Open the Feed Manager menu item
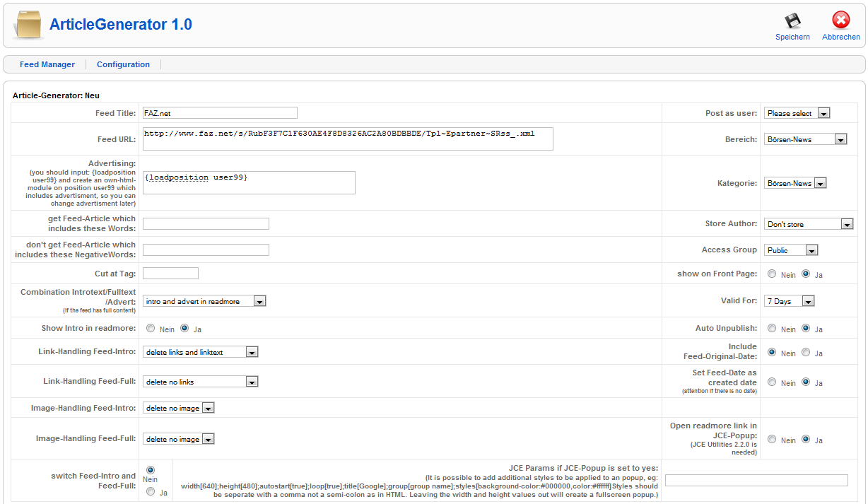The height and width of the screenshot is (504, 868). [47, 64]
